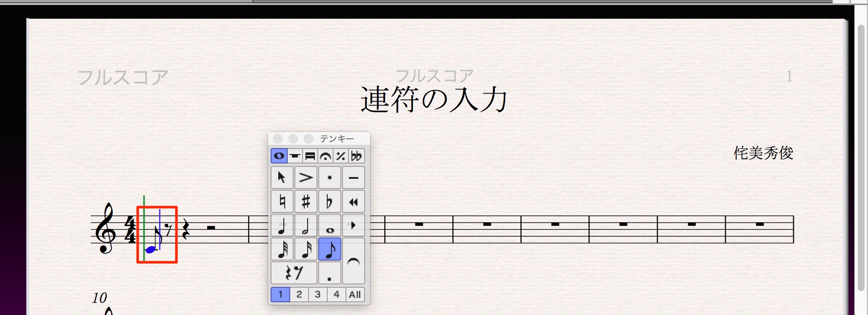The width and height of the screenshot is (868, 315).
Task: Select the eighth rest in first bar
Action: (169, 230)
